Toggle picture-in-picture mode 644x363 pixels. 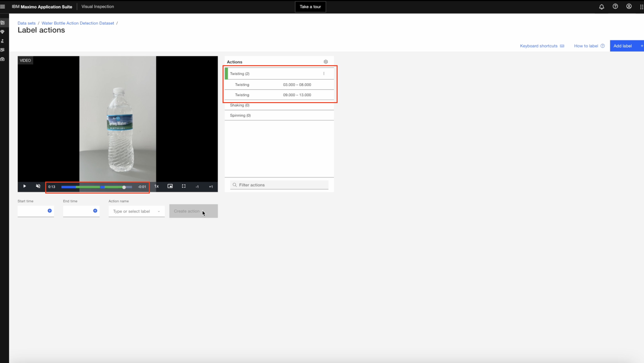pyautogui.click(x=170, y=186)
